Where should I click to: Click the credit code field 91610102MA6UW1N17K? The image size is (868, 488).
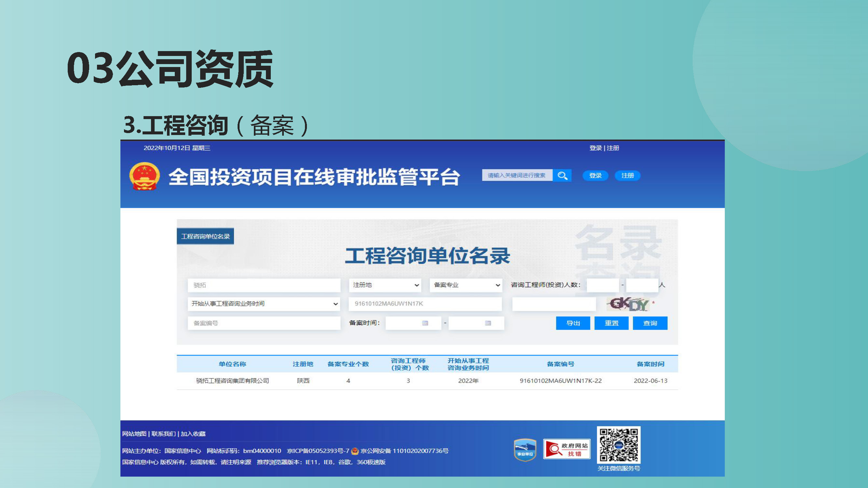click(x=425, y=304)
